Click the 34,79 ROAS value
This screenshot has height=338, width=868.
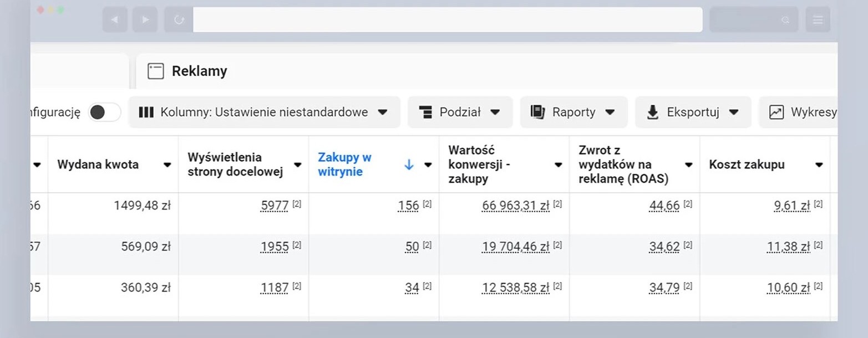664,288
